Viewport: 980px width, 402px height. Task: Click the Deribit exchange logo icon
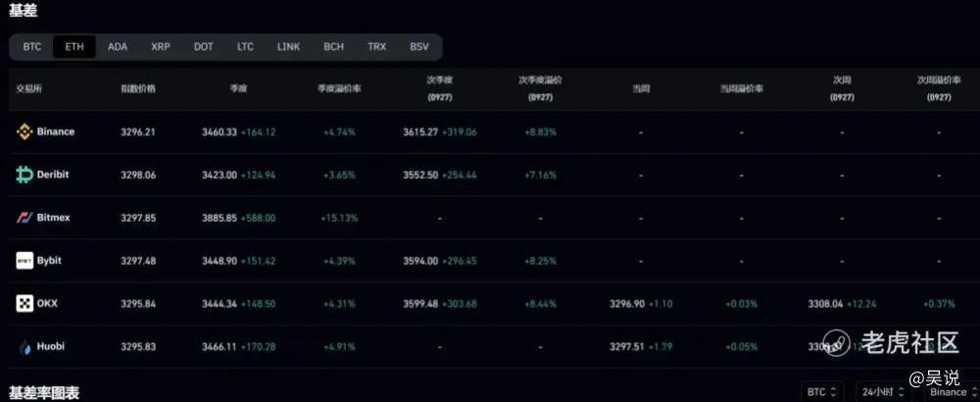click(x=24, y=175)
